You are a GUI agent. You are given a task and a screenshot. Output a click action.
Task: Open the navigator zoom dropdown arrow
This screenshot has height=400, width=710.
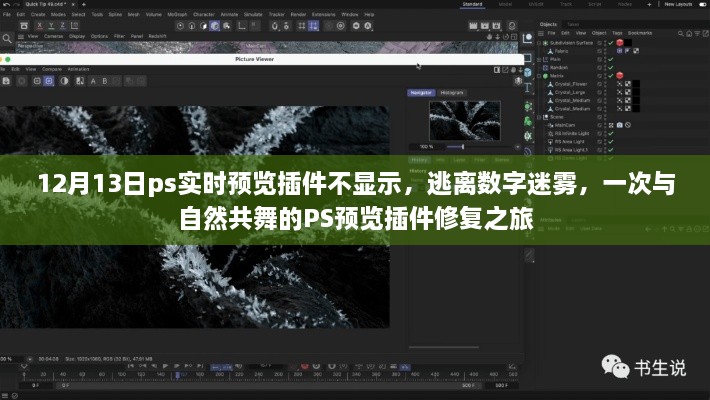coord(518,147)
